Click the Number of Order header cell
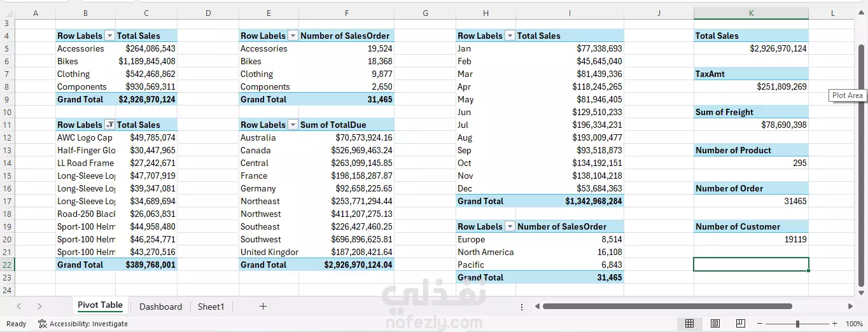 pos(751,188)
